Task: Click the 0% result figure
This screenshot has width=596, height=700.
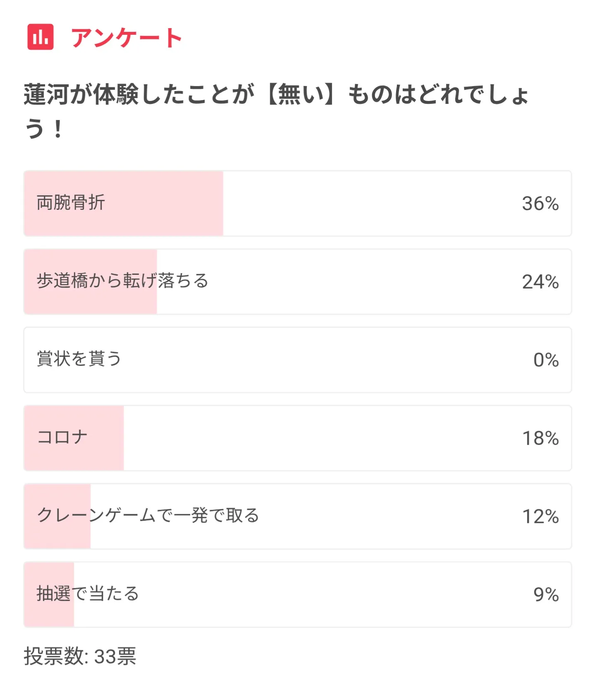Action: tap(546, 360)
